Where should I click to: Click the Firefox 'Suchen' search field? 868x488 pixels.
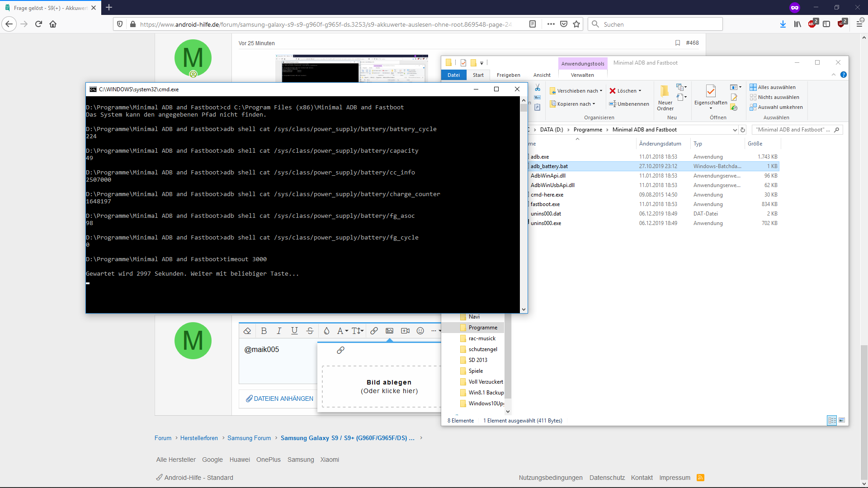tap(655, 24)
